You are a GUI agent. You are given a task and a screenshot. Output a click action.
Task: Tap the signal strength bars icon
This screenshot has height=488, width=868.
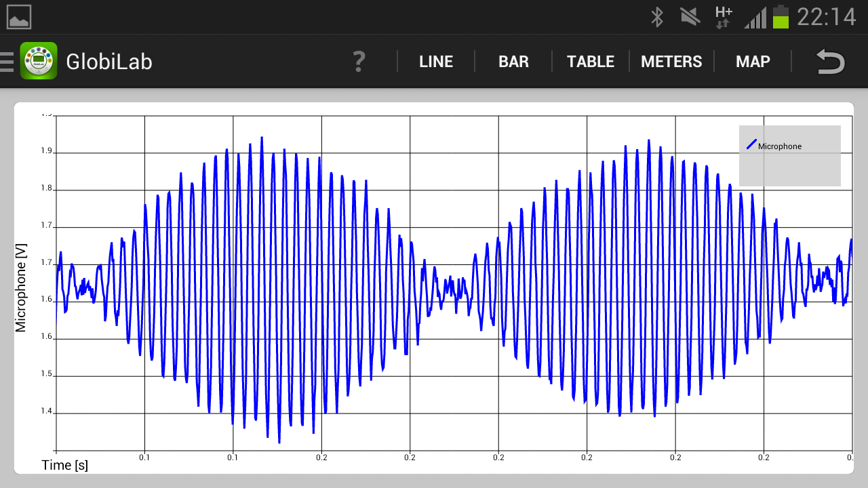pyautogui.click(x=755, y=18)
